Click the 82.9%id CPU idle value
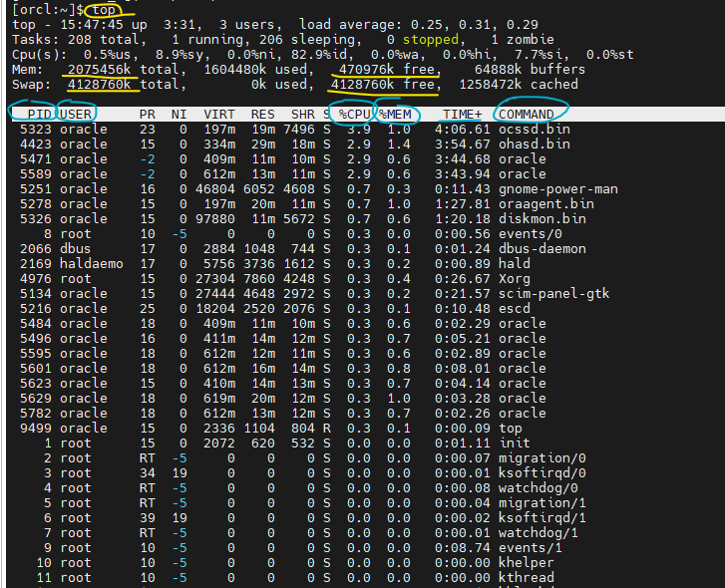725x588 pixels. [319, 55]
